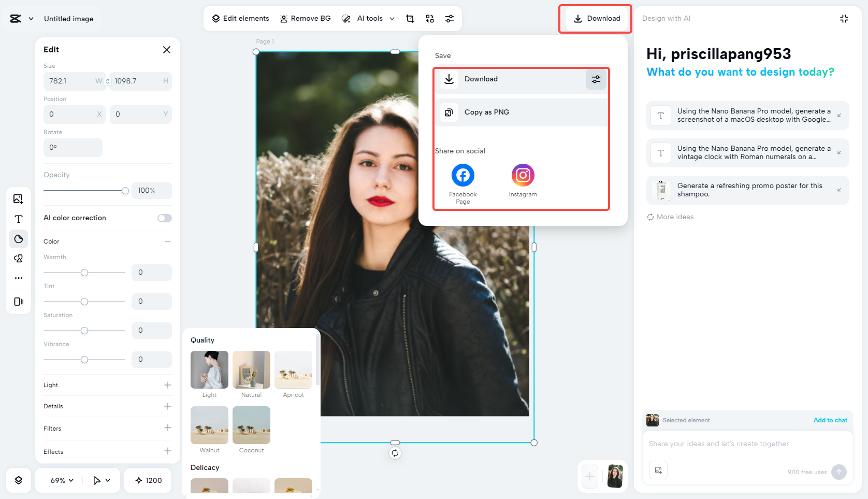Open more tools ellipsis in sidebar
The image size is (868, 499).
tap(19, 278)
